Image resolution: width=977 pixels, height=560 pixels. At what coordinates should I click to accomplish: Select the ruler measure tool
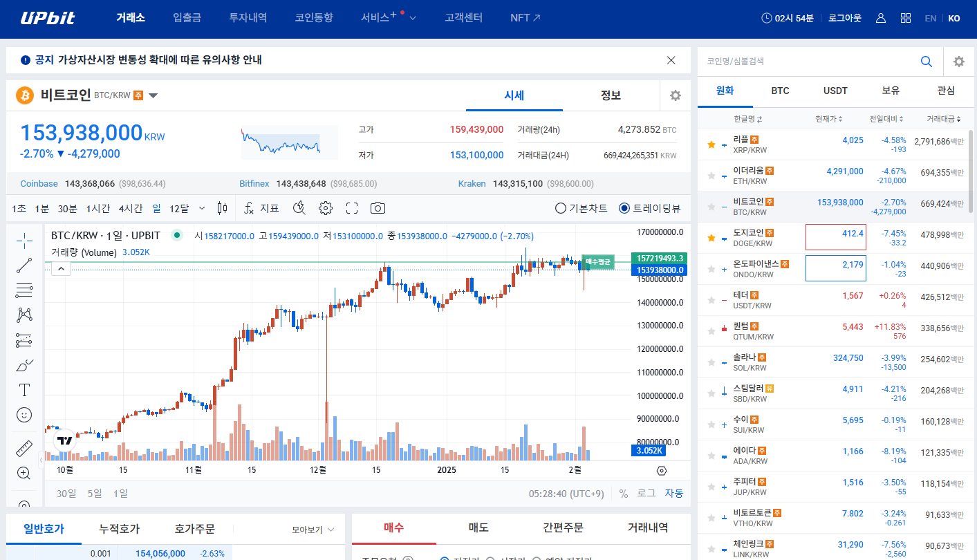coord(24,449)
